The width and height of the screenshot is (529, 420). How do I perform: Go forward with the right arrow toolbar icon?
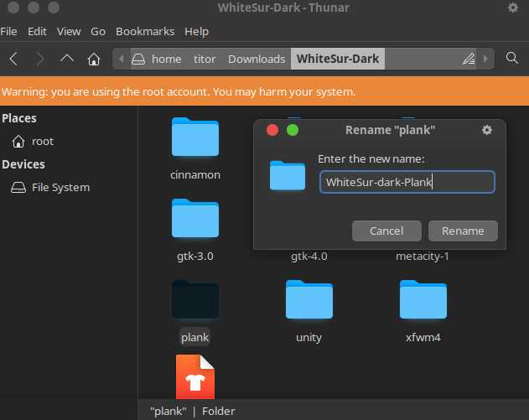40,59
